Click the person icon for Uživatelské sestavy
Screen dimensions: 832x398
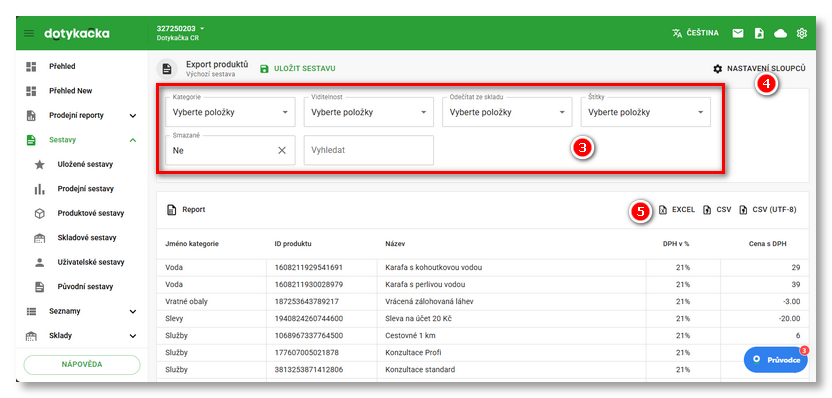pyautogui.click(x=40, y=262)
